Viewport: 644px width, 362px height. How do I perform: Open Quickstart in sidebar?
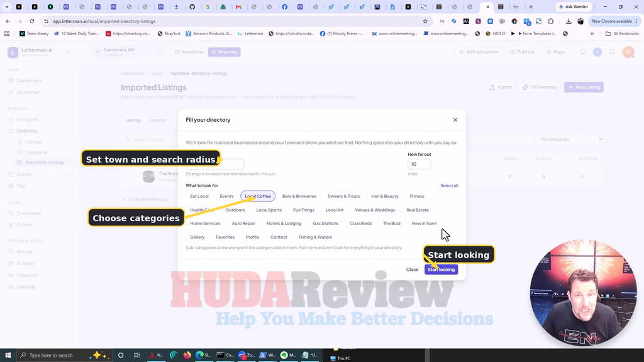(x=28, y=92)
